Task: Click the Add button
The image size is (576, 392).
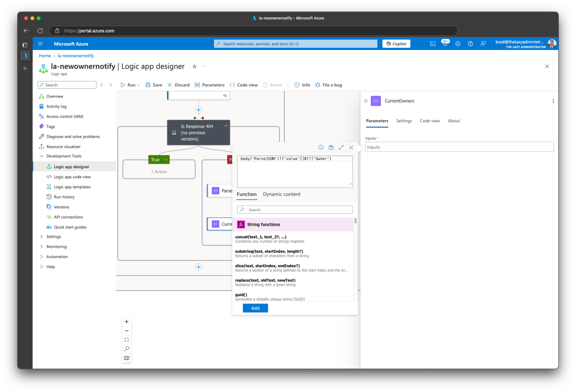Action: point(255,308)
